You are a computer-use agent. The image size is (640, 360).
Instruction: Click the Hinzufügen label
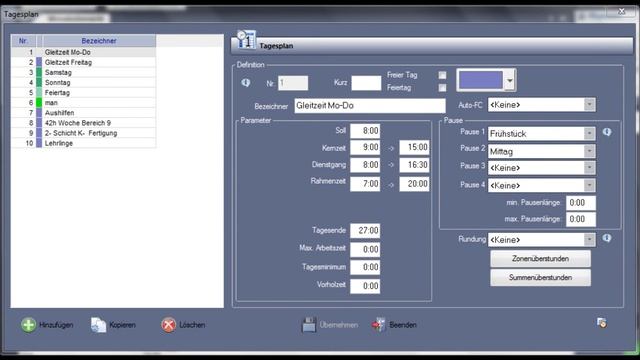tap(56, 325)
